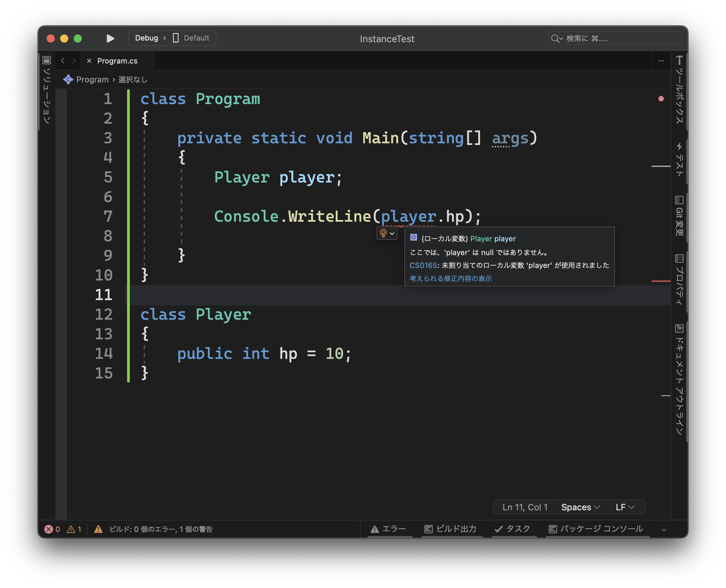This screenshot has height=588, width=726.
Task: Run the project with the play button
Action: click(x=110, y=38)
